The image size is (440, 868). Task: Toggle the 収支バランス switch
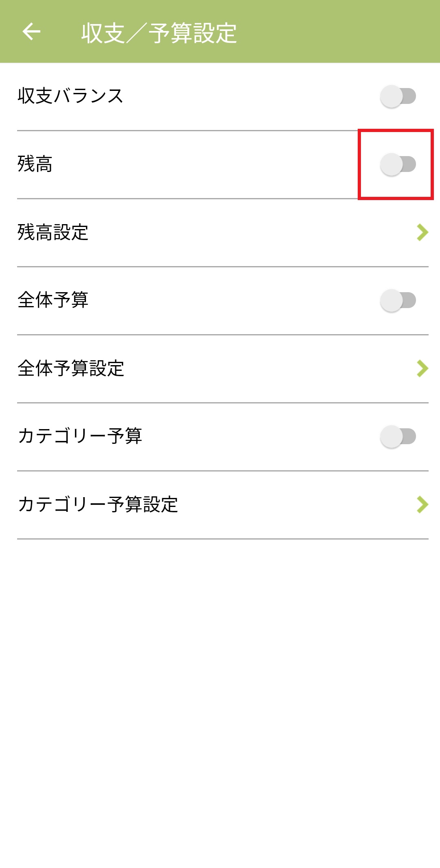pyautogui.click(x=398, y=96)
